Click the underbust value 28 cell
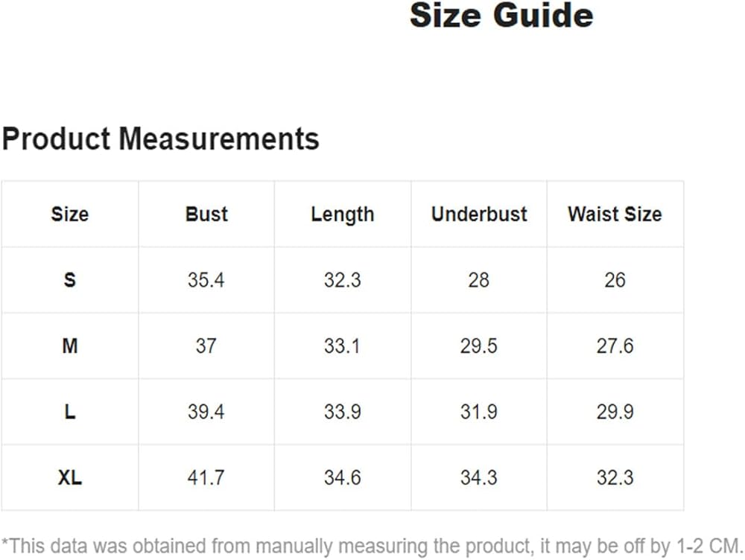745x560 pixels. click(479, 280)
